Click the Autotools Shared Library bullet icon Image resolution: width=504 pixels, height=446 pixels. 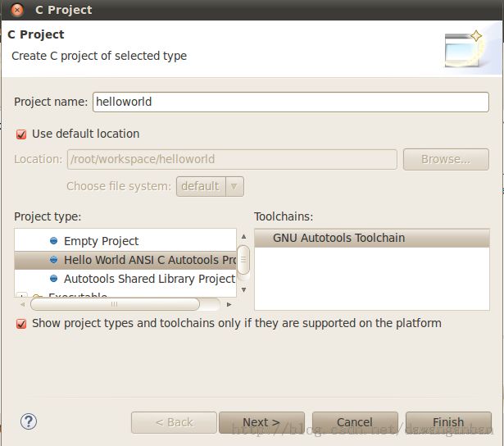coord(54,279)
